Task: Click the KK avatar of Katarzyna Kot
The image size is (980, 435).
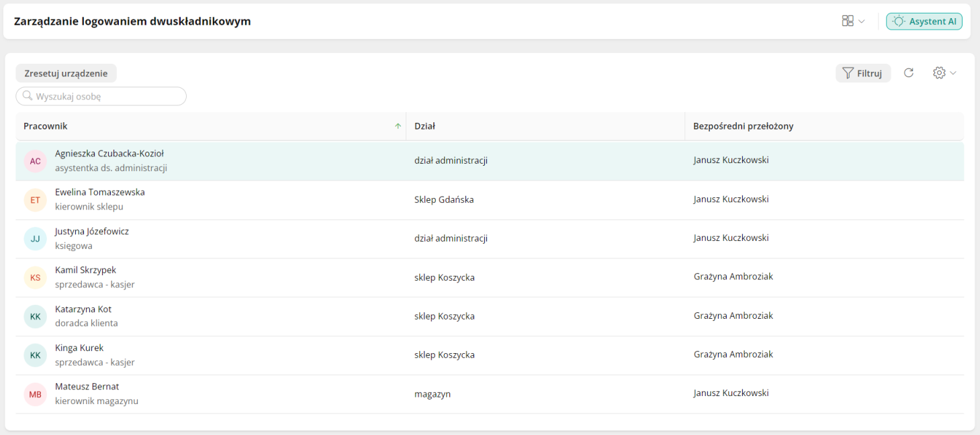Action: tap(36, 317)
